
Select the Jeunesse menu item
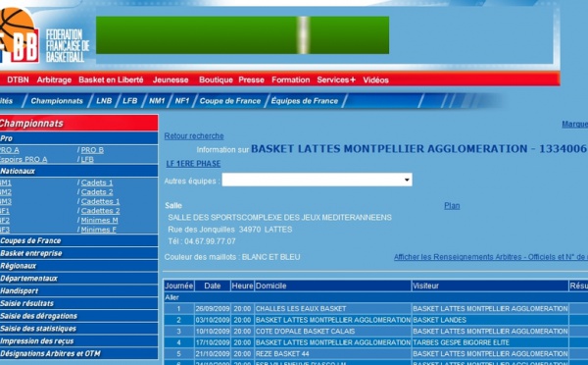pos(171,79)
